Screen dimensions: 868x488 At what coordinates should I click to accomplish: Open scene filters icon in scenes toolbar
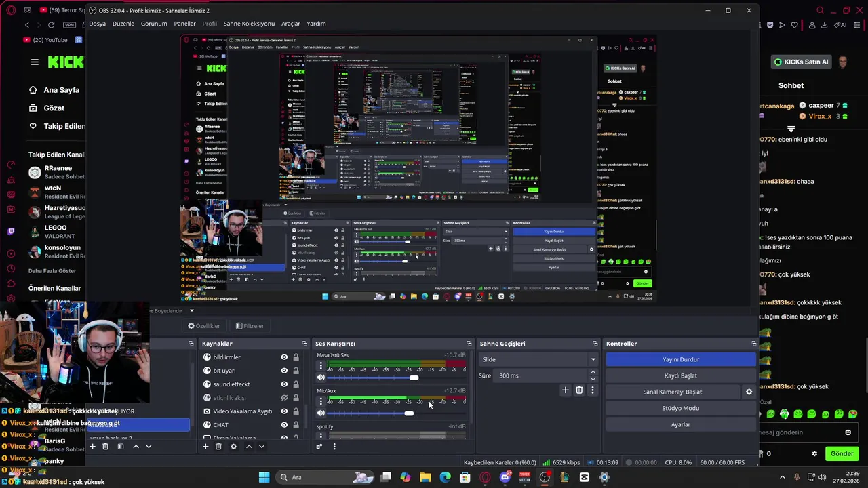click(121, 446)
